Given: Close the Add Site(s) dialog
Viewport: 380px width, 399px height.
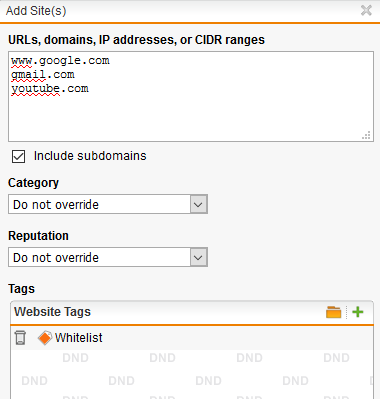Looking at the screenshot, I should [366, 11].
